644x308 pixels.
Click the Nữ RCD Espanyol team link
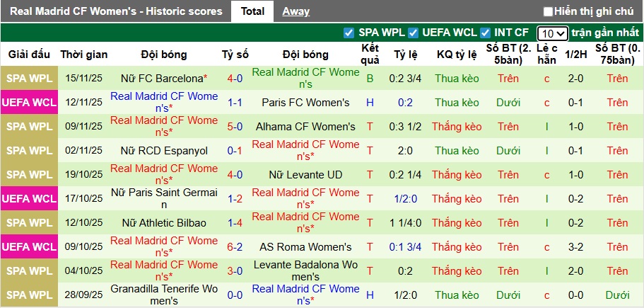coord(164,151)
